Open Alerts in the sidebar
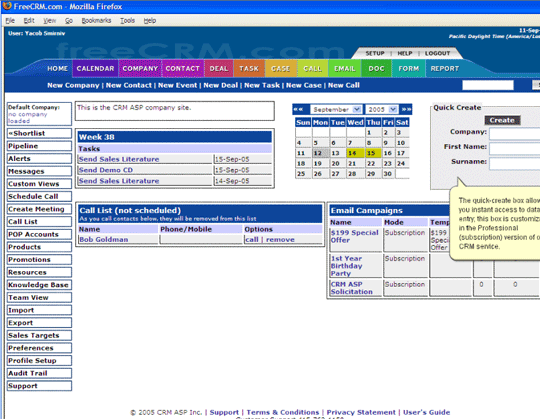 [x=39, y=159]
